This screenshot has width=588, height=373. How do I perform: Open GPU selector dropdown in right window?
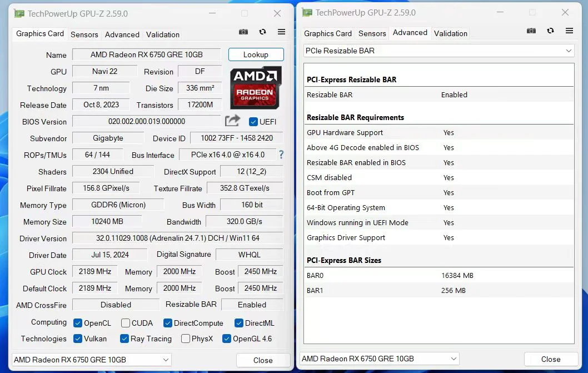pyautogui.click(x=380, y=359)
